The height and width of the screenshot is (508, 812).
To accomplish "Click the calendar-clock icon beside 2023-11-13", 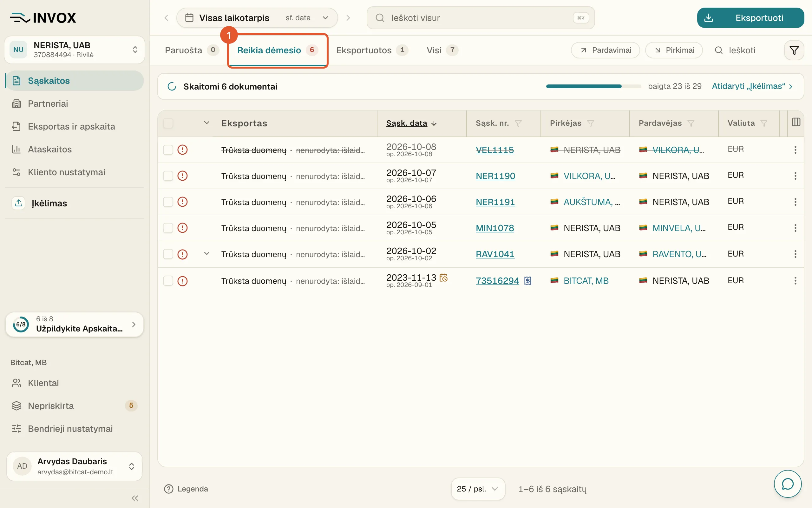I will [443, 277].
